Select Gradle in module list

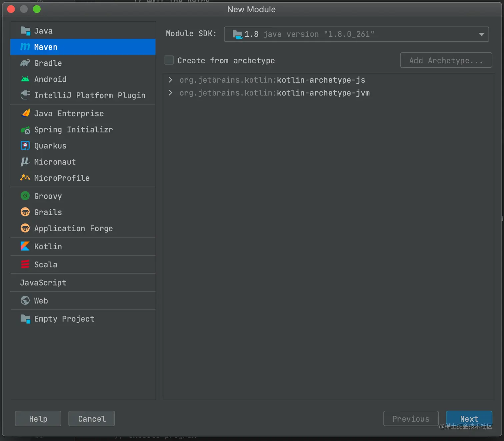83,63
